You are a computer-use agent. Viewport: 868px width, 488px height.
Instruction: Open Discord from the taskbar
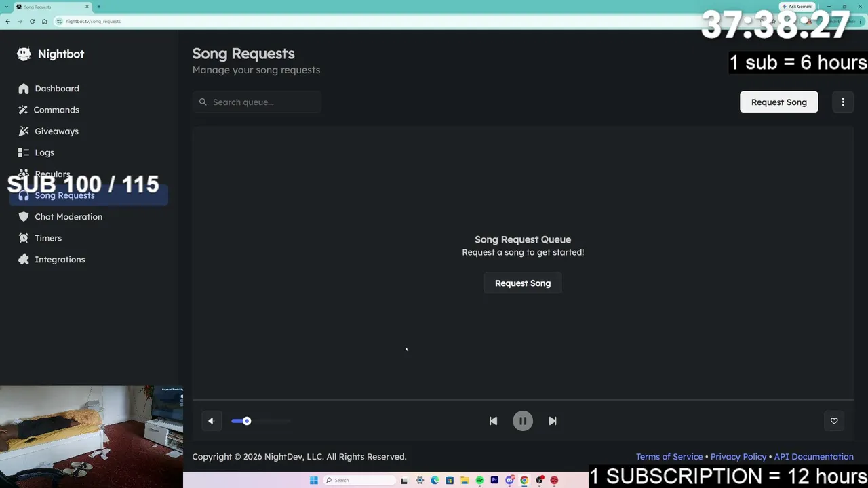tap(509, 481)
